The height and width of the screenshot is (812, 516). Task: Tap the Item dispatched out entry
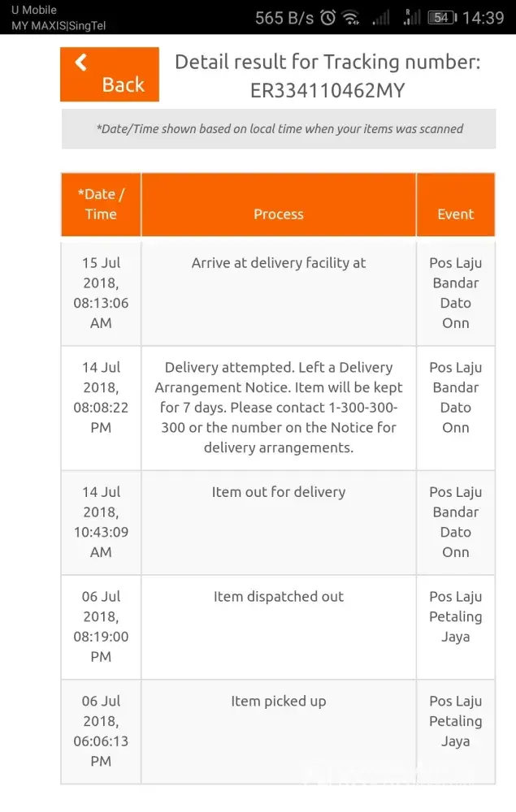point(278,597)
